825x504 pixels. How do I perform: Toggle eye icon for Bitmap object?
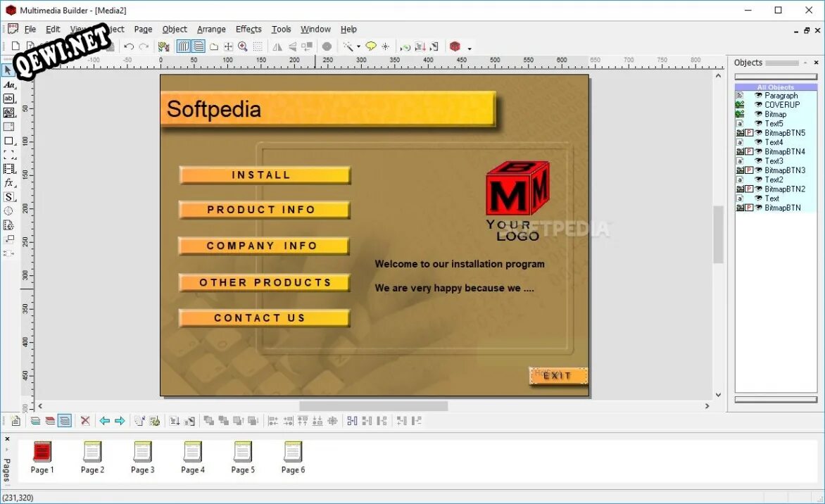pyautogui.click(x=758, y=114)
